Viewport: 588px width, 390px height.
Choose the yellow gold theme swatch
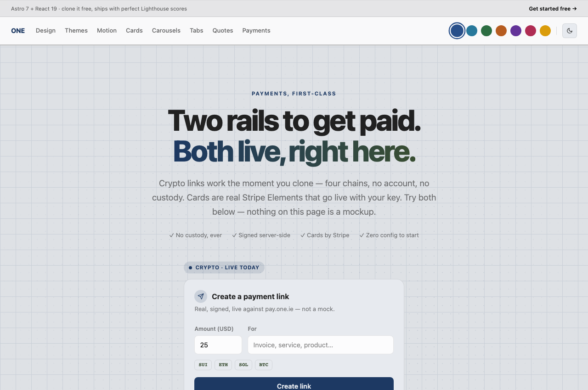[x=545, y=31]
